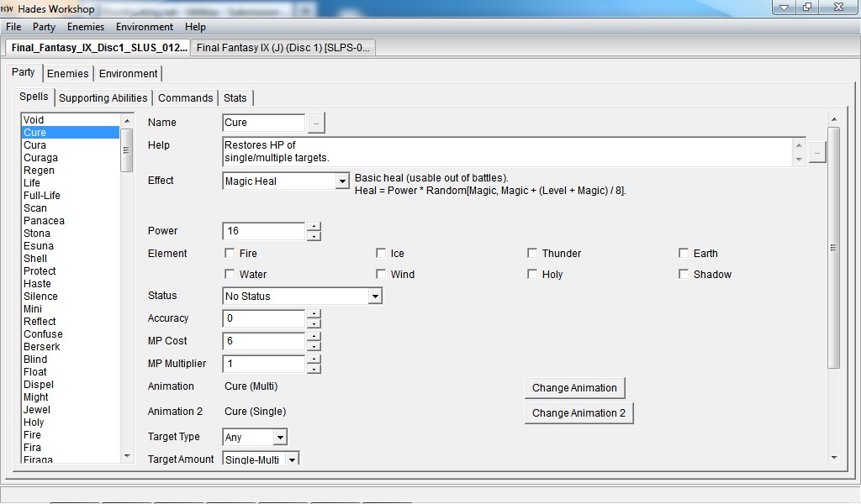Click the ellipsis button beside Help text box
The image size is (861, 504).
(816, 152)
